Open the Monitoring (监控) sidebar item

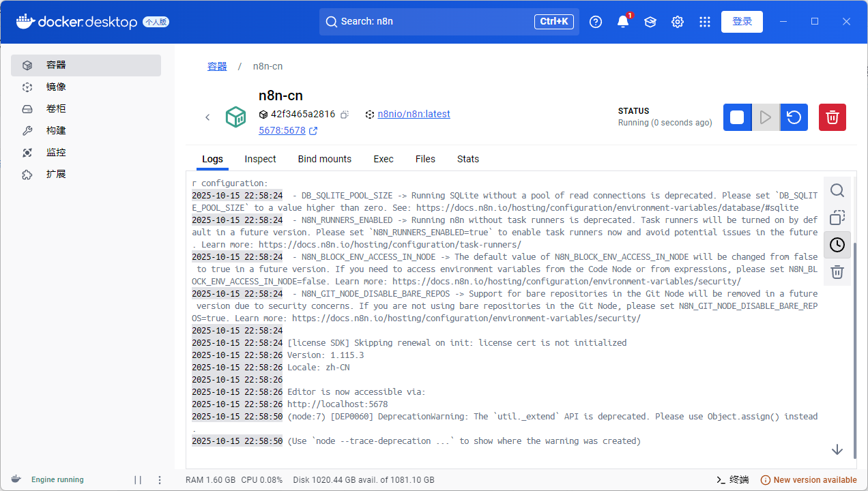[86, 153]
